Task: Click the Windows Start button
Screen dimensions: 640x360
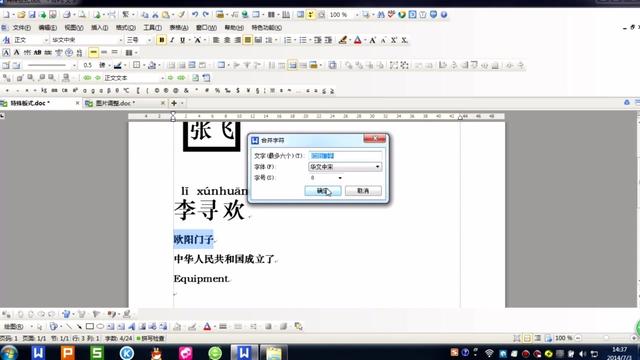Action: [x=9, y=353]
